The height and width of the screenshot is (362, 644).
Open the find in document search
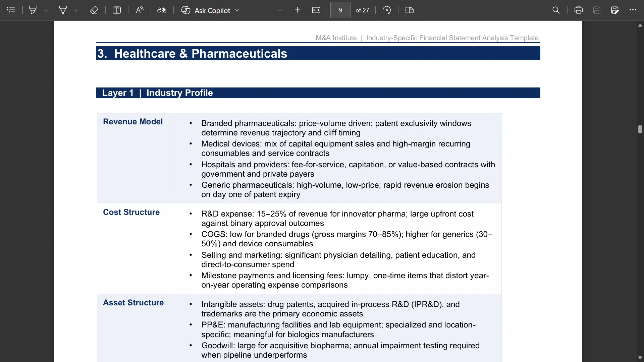click(x=556, y=10)
